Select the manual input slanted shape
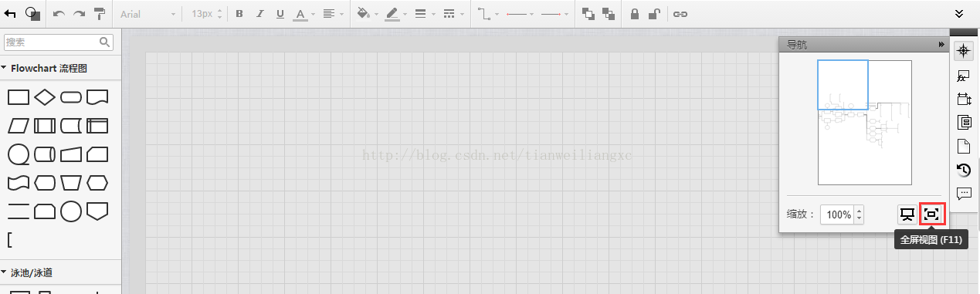 [71, 154]
